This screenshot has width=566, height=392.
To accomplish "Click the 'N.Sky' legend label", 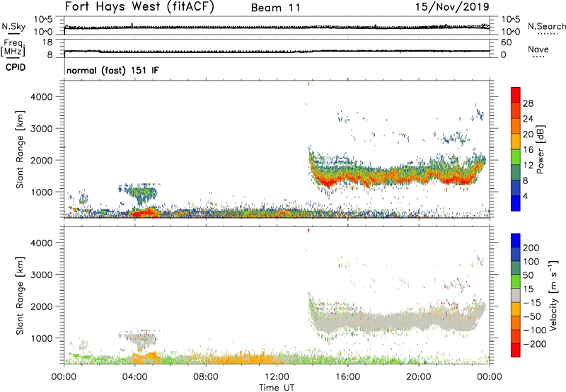I will pos(13,26).
